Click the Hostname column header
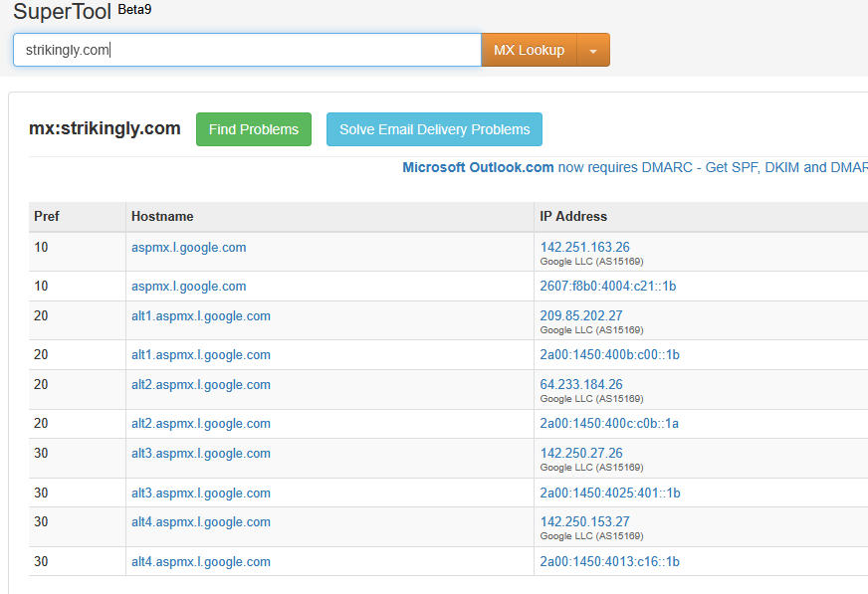Image resolution: width=868 pixels, height=594 pixels. click(162, 216)
